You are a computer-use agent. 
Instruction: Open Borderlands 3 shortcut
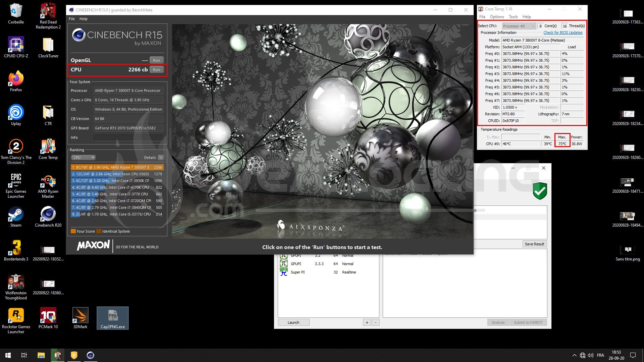point(16,251)
